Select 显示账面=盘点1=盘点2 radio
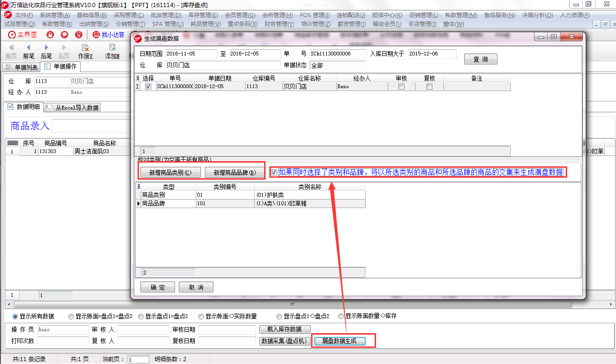 click(x=71, y=316)
